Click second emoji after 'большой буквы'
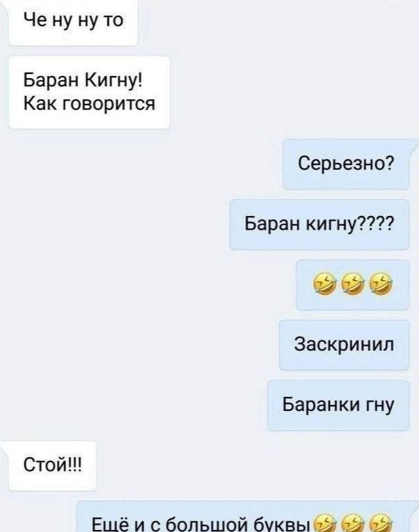This screenshot has height=532, width=419. pos(352,524)
